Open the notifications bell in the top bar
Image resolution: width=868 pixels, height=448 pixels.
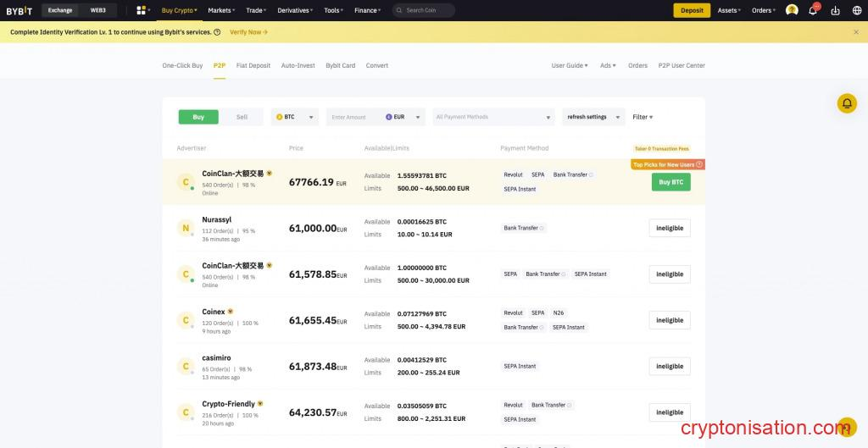[x=813, y=10]
